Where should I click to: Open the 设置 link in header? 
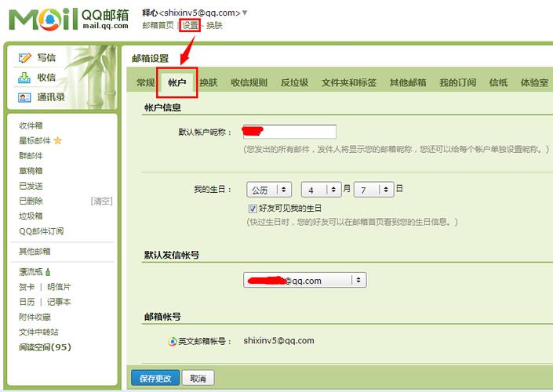pos(190,25)
